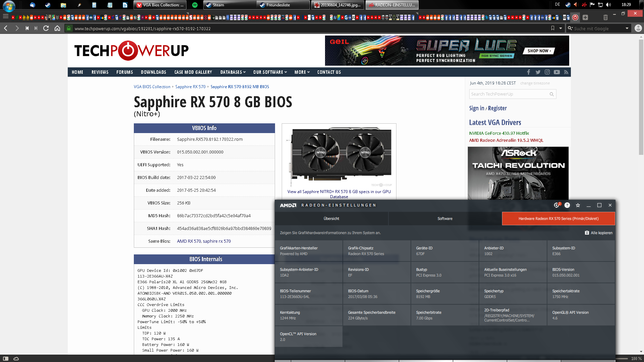Screen dimensions: 644x362
Task: Click the Sign in link
Action: [477, 108]
